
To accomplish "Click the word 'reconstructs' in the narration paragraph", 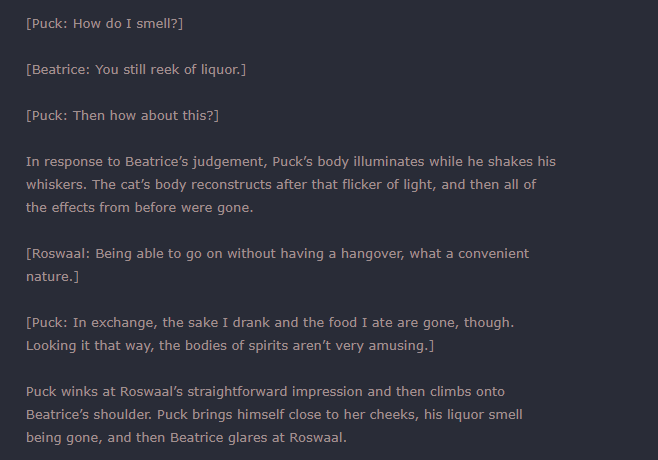I will (231, 185).
